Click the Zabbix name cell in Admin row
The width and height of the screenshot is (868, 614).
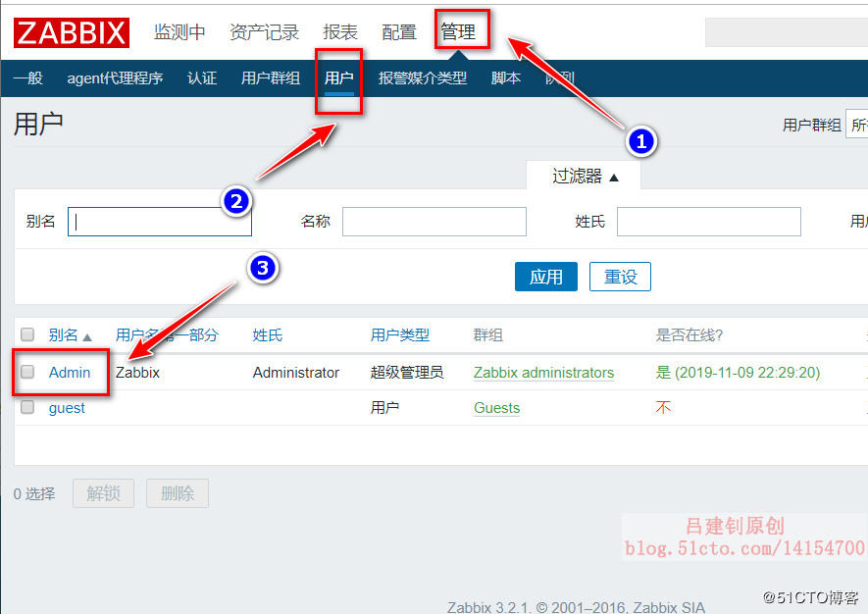point(137,373)
